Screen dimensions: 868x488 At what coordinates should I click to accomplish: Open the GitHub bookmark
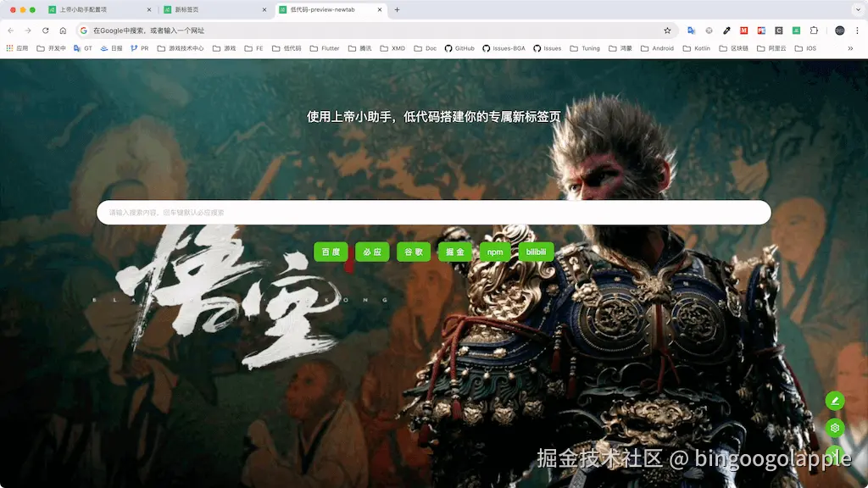[x=459, y=48]
